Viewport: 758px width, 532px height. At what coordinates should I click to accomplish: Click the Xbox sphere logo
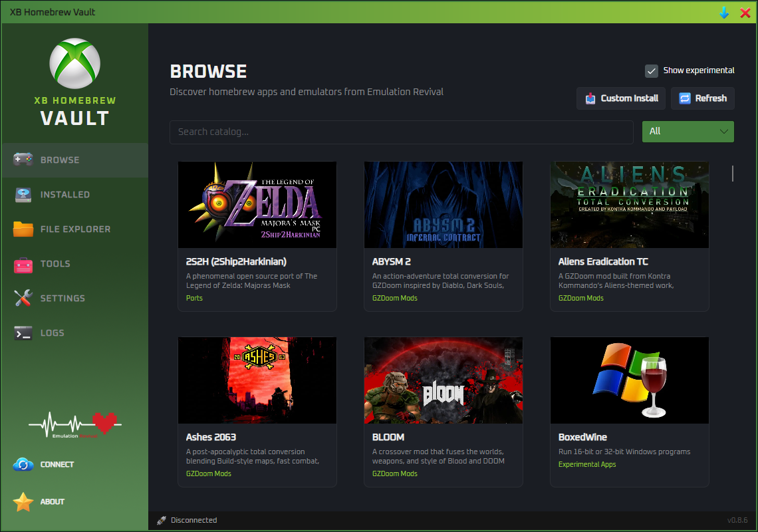tap(75, 64)
